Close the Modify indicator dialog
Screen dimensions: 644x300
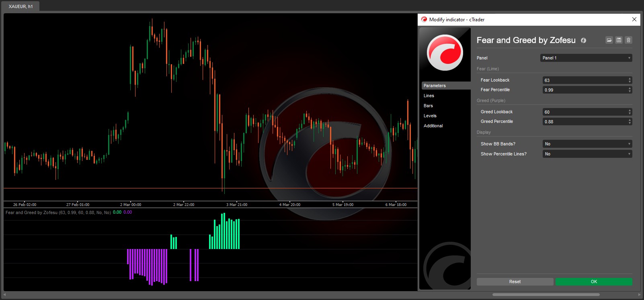634,19
